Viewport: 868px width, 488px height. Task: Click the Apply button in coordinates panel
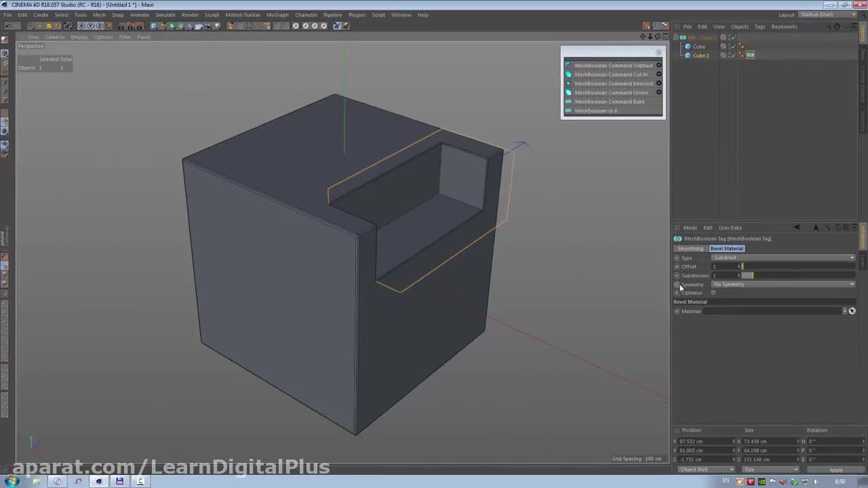(x=835, y=470)
